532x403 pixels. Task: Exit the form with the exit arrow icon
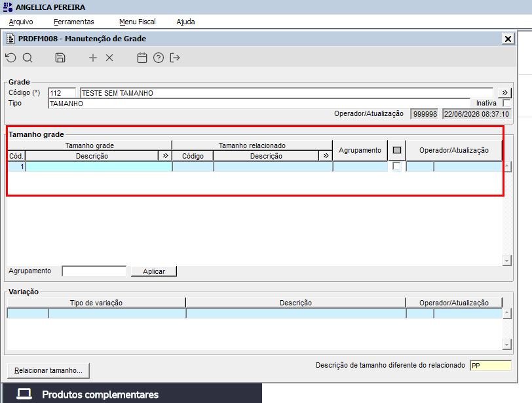pyautogui.click(x=175, y=58)
